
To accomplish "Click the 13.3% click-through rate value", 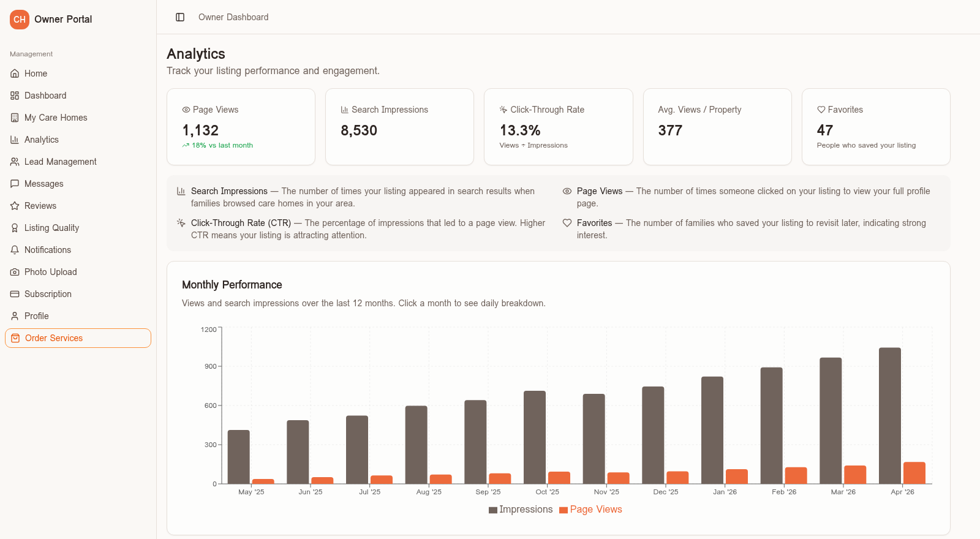I will 520,130.
